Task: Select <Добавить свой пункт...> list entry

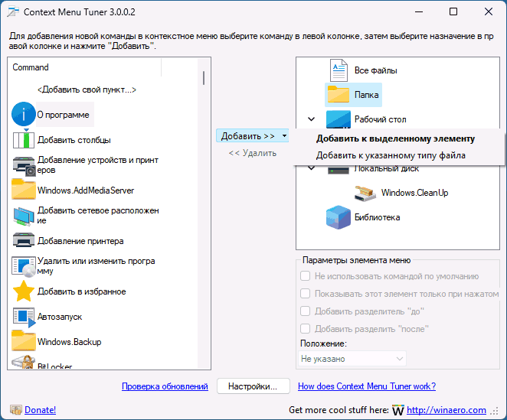Action: click(87, 90)
